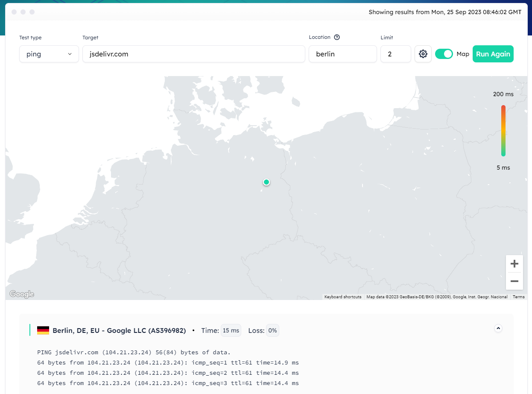Click the latency color gradient scale

(503, 131)
